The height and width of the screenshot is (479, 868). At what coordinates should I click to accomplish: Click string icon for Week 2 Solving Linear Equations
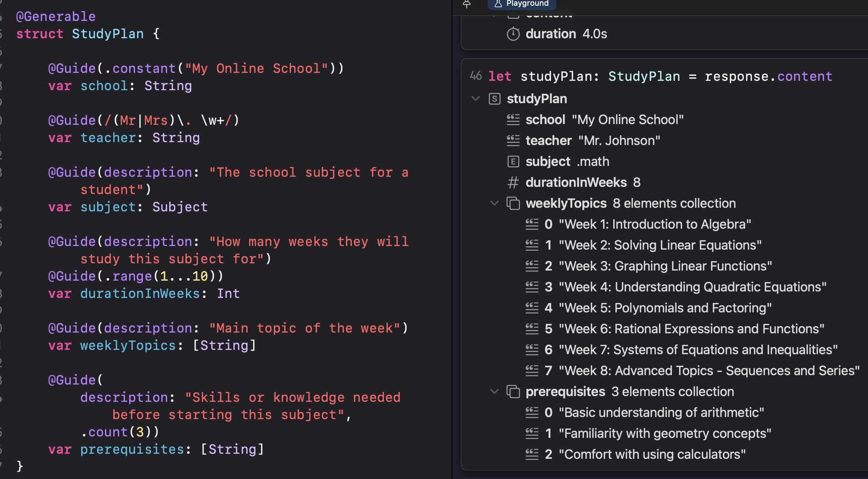532,245
